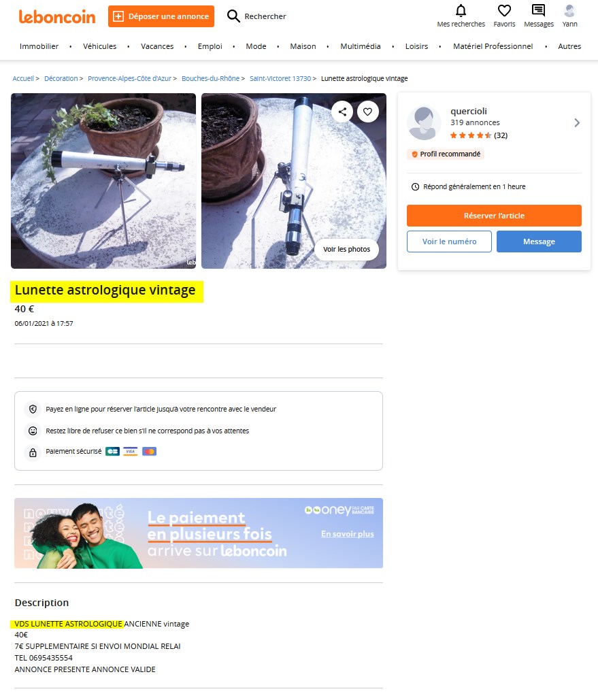Open first telescope photo thumbnail
This screenshot has width=598, height=700.
tap(103, 181)
